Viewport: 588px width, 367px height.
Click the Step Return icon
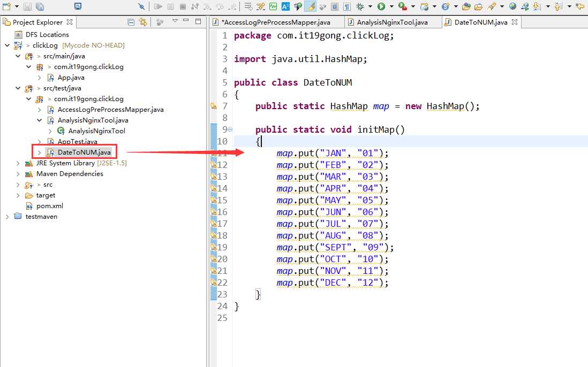pos(232,6)
